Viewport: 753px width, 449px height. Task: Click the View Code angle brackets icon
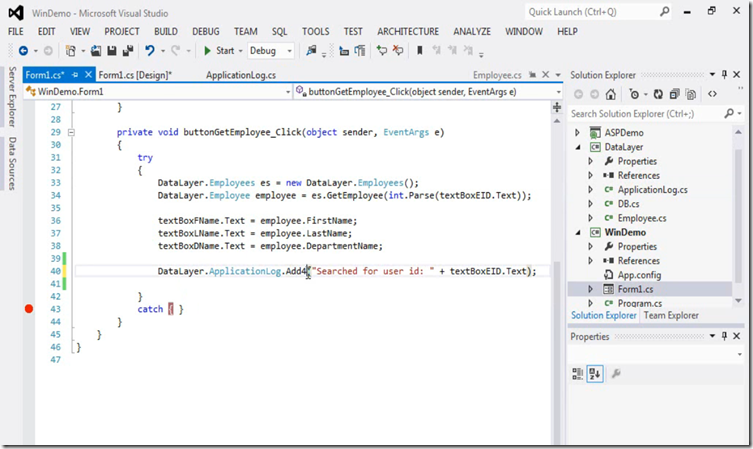(x=712, y=94)
